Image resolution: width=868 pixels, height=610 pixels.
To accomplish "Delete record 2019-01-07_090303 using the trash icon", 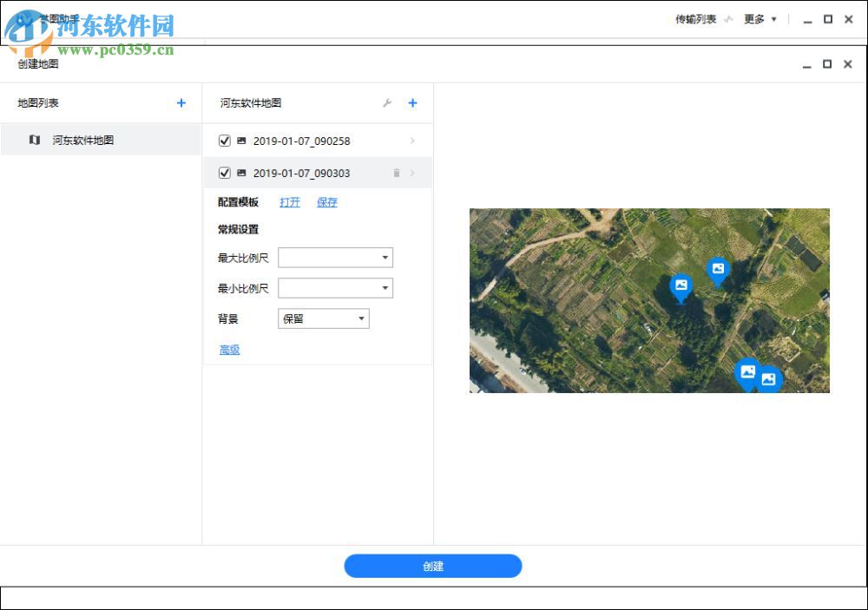I will point(396,173).
